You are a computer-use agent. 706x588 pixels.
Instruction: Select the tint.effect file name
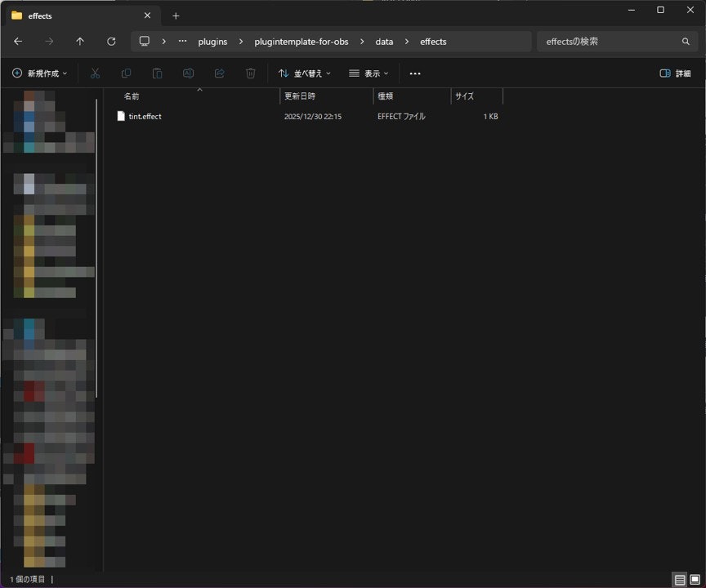pos(145,116)
